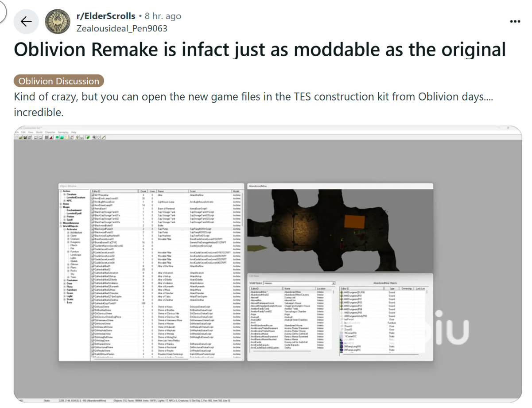Click the Oblivion Discussion flair tag

pos(59,81)
